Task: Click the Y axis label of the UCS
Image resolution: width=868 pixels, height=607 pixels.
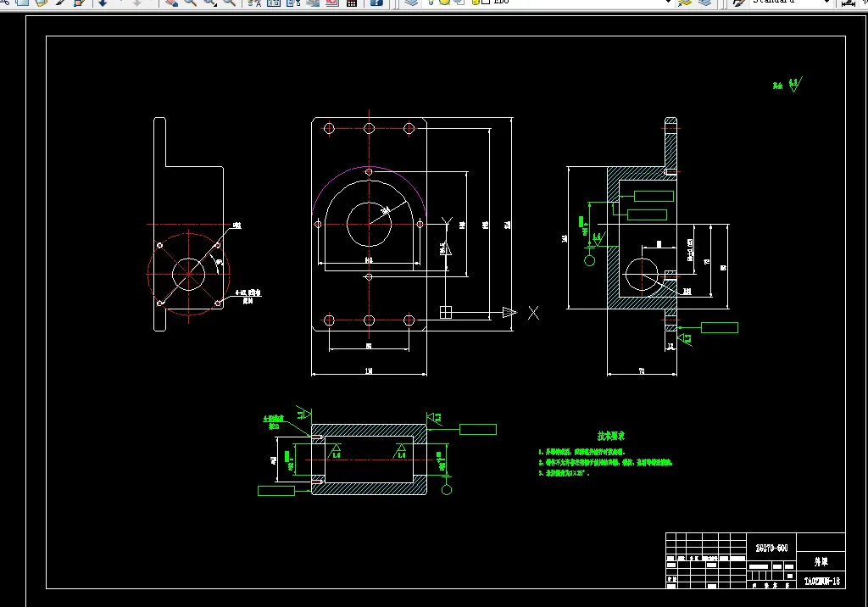Action: (x=447, y=223)
